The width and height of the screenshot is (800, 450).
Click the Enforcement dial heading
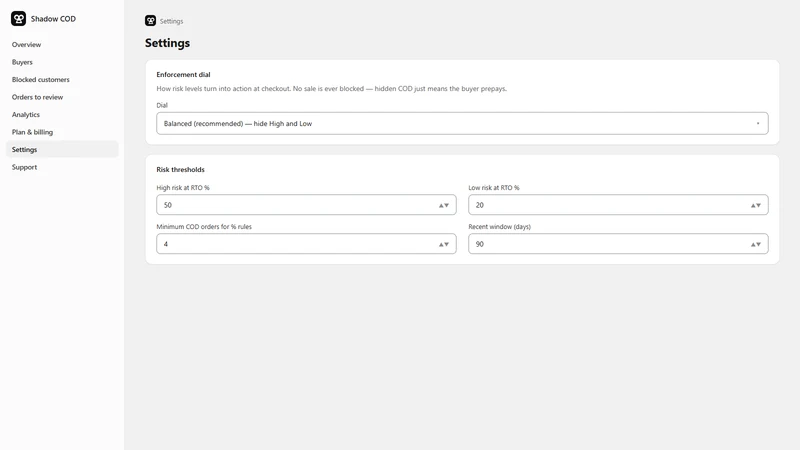(183, 74)
